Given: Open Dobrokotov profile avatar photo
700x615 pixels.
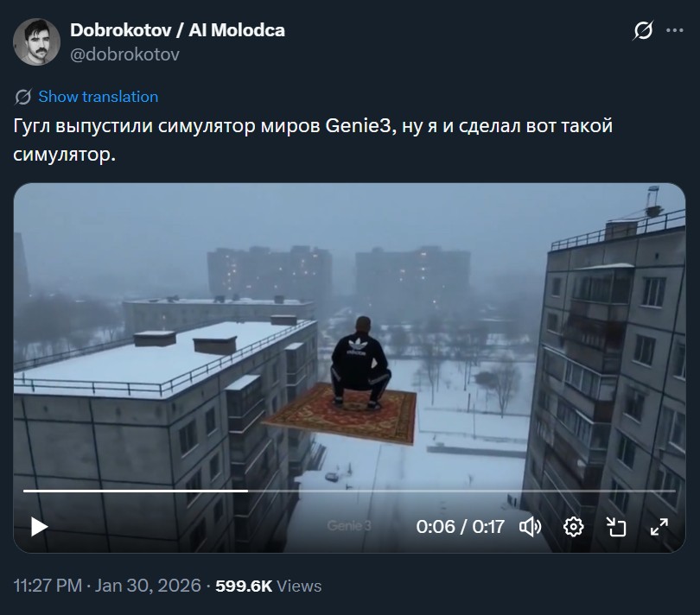Looking at the screenshot, I should click(36, 42).
